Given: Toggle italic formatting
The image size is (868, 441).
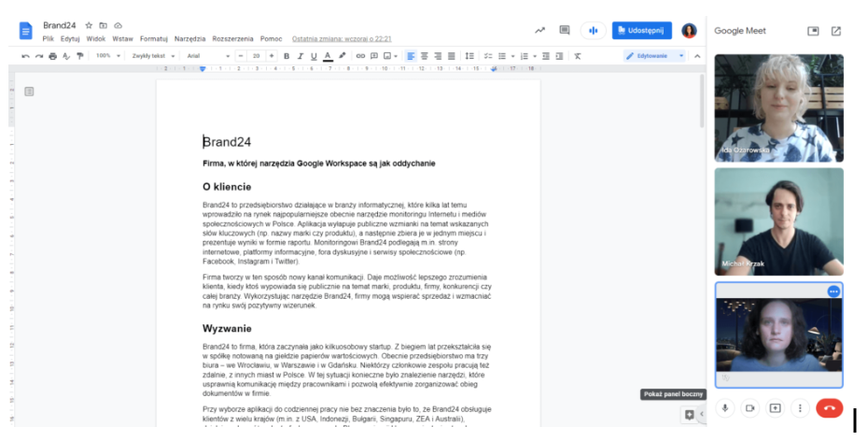Looking at the screenshot, I should pyautogui.click(x=300, y=56).
